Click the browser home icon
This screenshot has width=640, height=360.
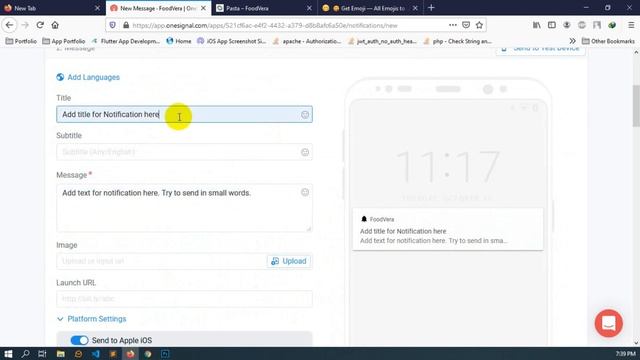(55, 25)
